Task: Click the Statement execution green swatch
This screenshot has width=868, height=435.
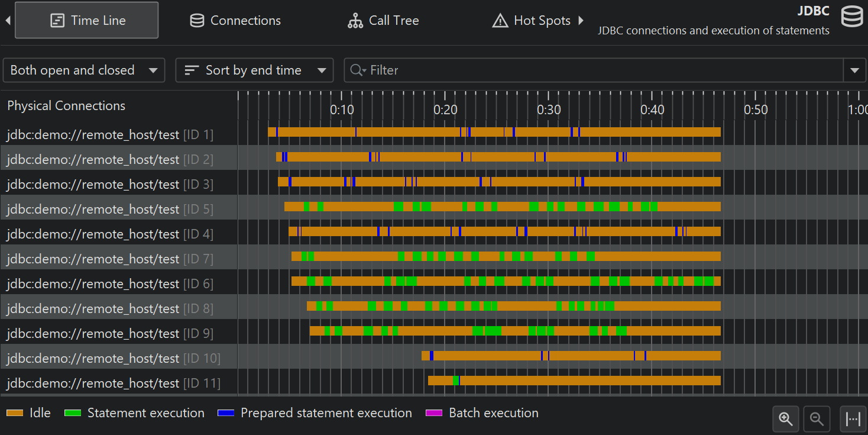Action: click(72, 413)
